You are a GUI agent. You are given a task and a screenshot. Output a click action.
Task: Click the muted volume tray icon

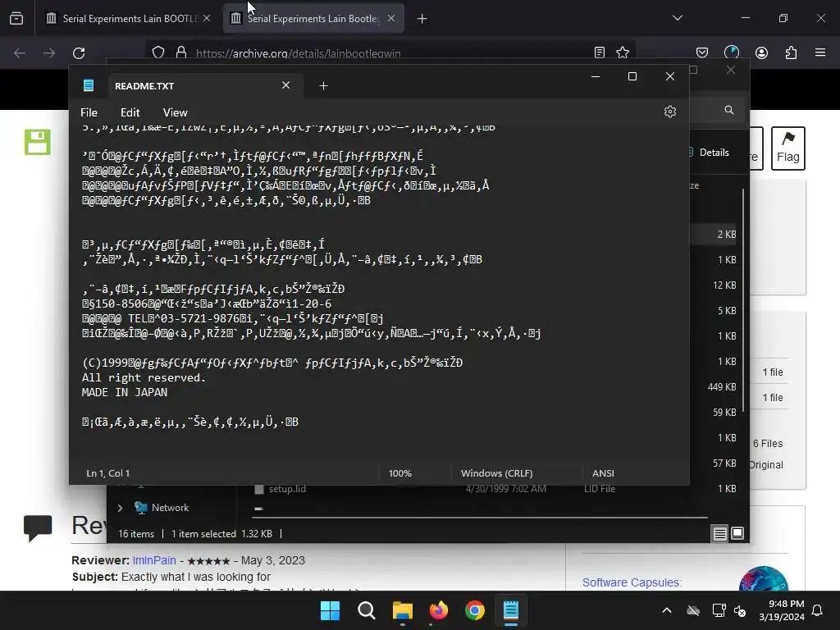(740, 610)
